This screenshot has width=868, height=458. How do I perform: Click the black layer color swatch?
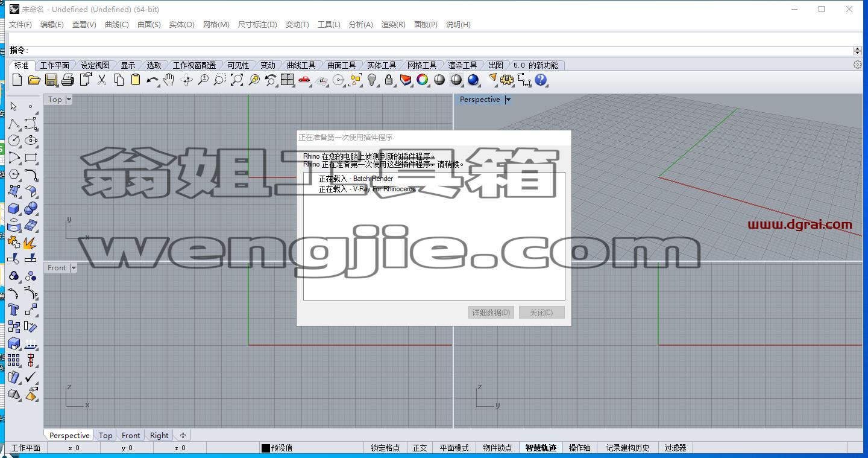pos(265,448)
